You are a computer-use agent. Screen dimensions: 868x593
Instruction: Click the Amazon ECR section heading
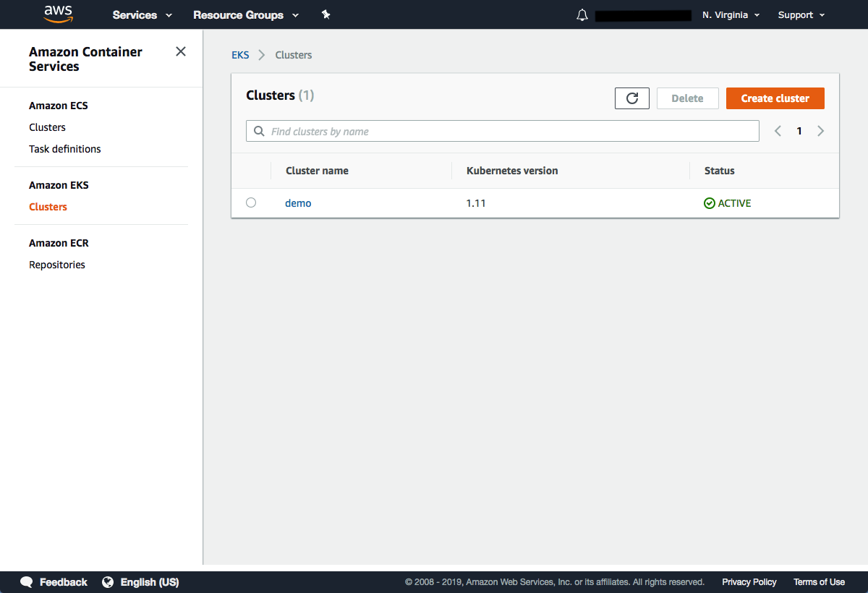coord(59,243)
